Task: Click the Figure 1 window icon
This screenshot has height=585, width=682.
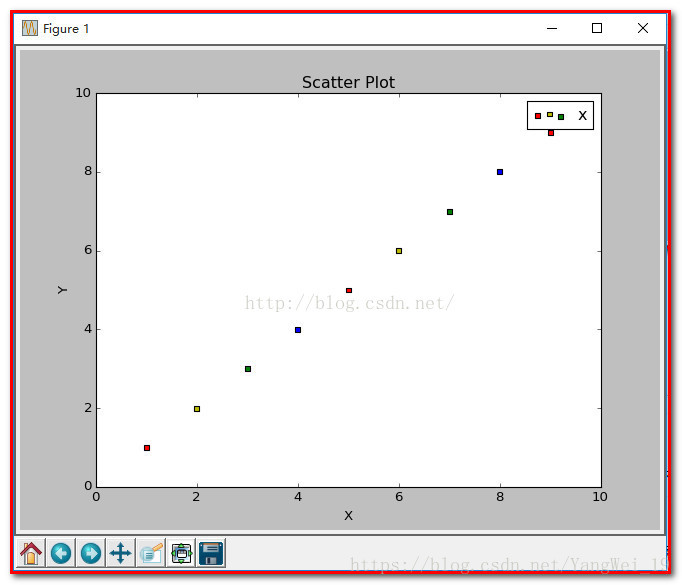Action: (30, 28)
